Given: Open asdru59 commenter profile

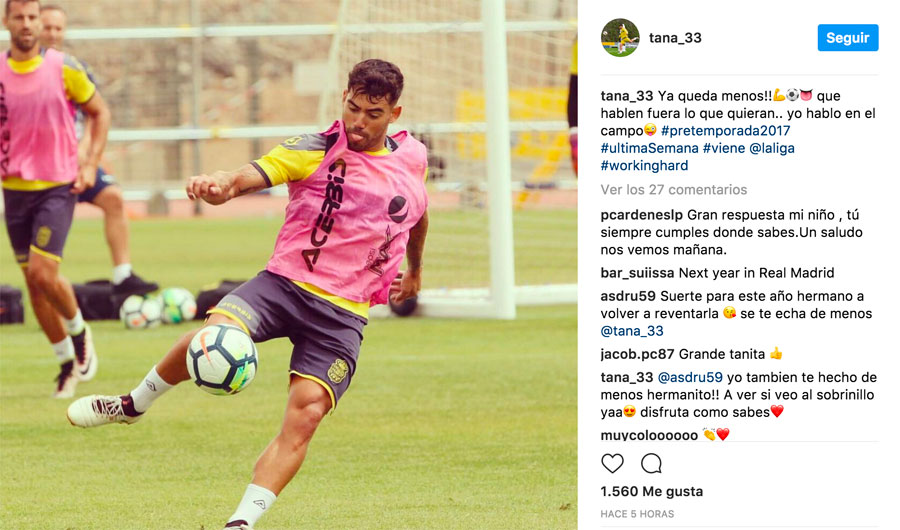Looking at the screenshot, I should tap(628, 296).
